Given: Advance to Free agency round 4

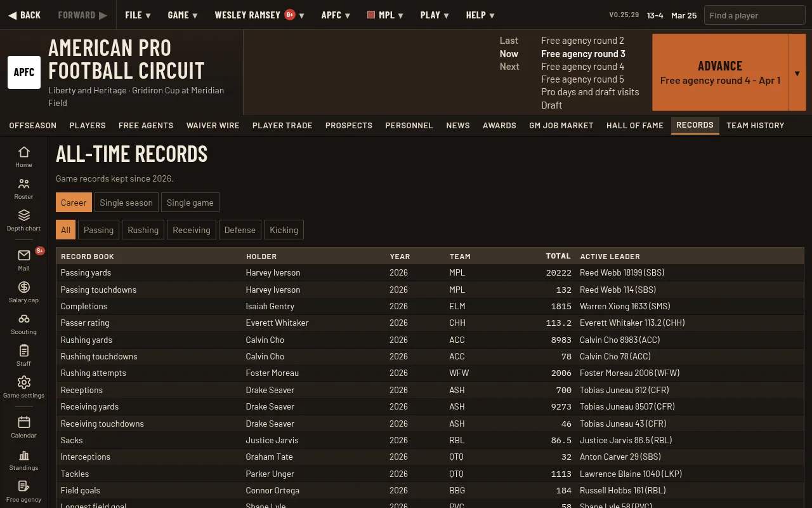Looking at the screenshot, I should [x=720, y=72].
